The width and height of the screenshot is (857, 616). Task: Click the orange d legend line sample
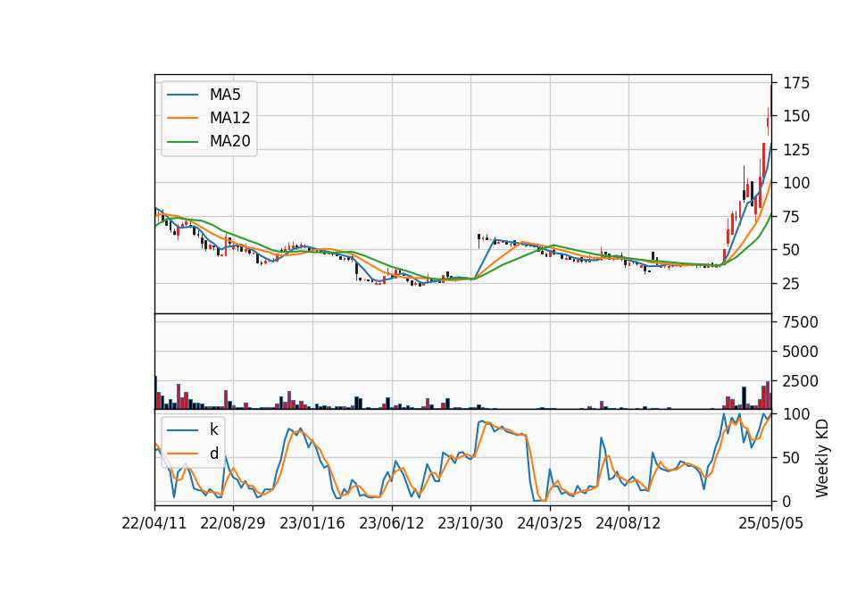pyautogui.click(x=182, y=454)
